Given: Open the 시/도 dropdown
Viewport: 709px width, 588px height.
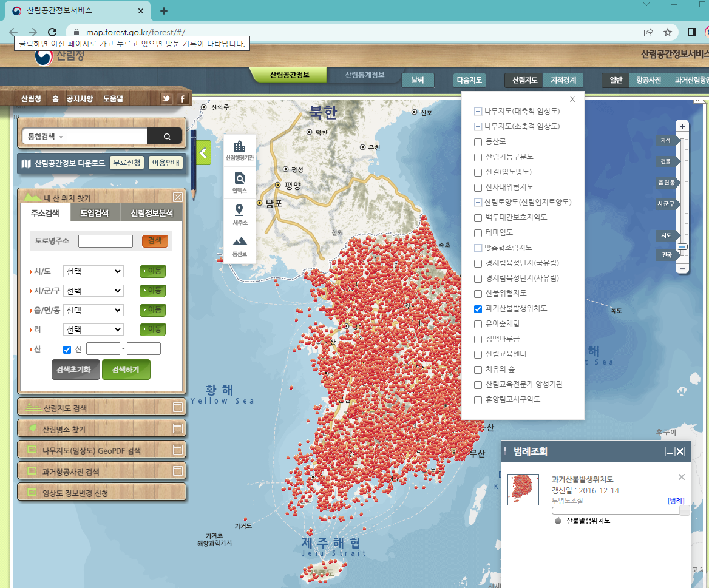Looking at the screenshot, I should point(93,271).
